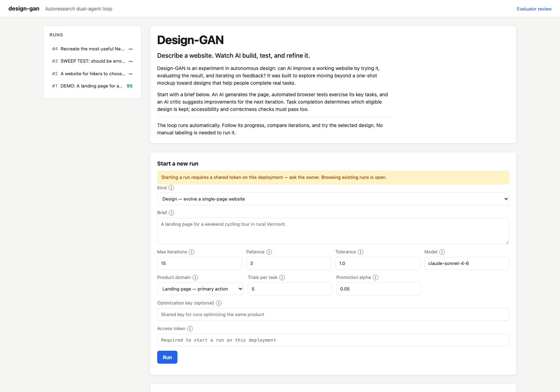The width and height of the screenshot is (560, 392).
Task: Show info for Max iterations
Action: pos(191,252)
